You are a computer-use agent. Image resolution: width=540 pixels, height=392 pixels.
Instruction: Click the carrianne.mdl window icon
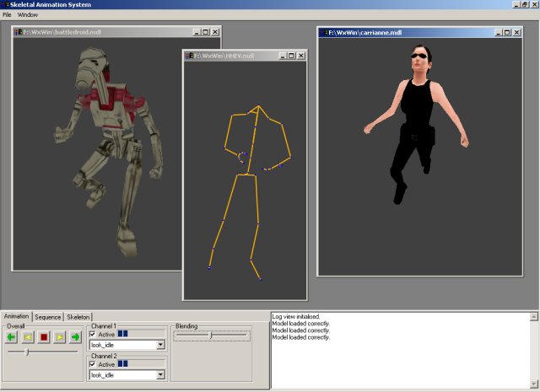click(323, 33)
